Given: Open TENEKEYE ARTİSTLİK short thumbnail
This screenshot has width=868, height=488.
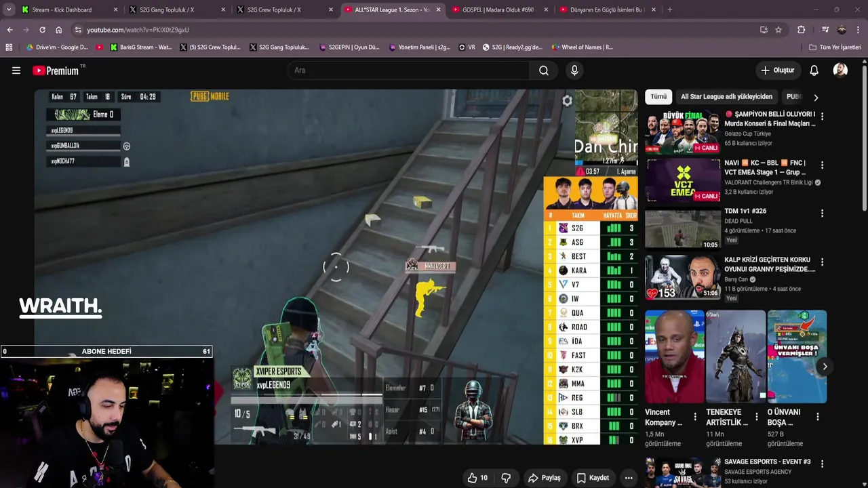Looking at the screenshot, I should 736,357.
